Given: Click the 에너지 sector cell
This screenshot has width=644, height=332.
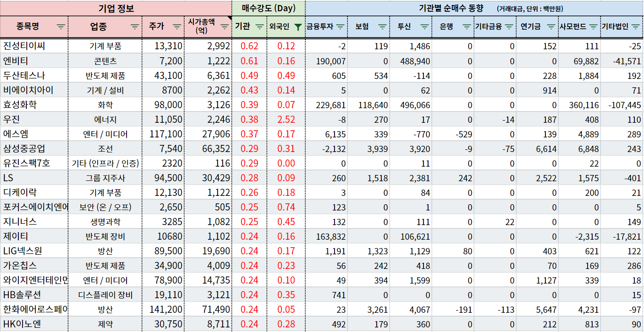Looking at the screenshot, I should [x=105, y=119].
